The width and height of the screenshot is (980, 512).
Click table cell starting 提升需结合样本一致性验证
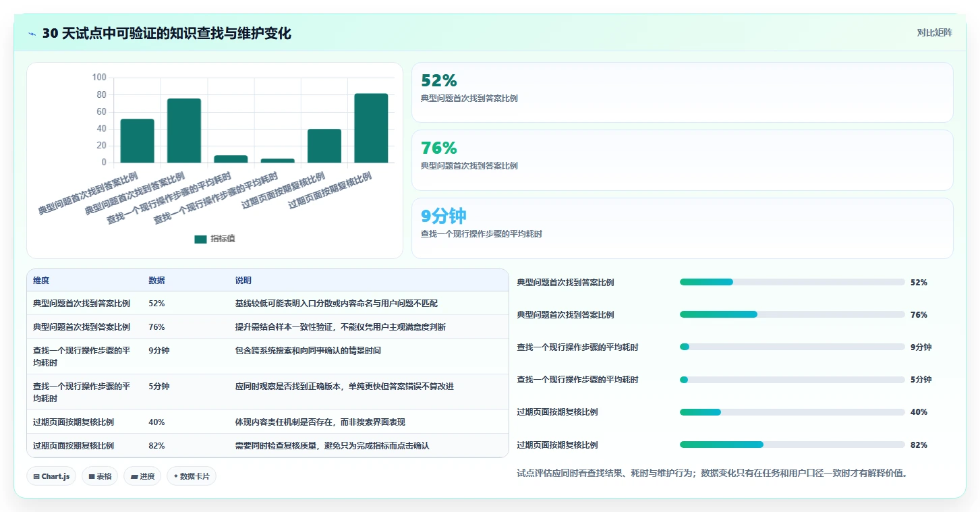click(369, 327)
